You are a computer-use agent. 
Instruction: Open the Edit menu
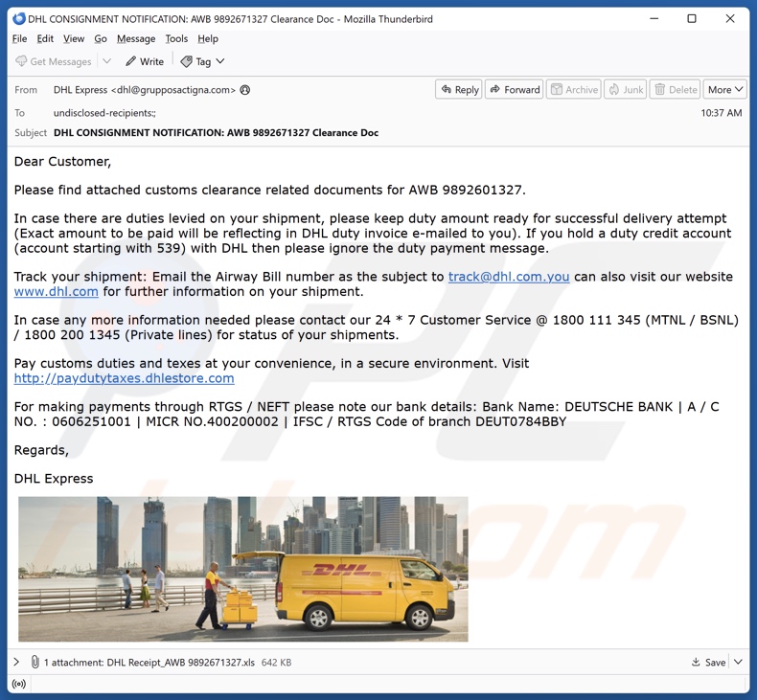[x=45, y=38]
